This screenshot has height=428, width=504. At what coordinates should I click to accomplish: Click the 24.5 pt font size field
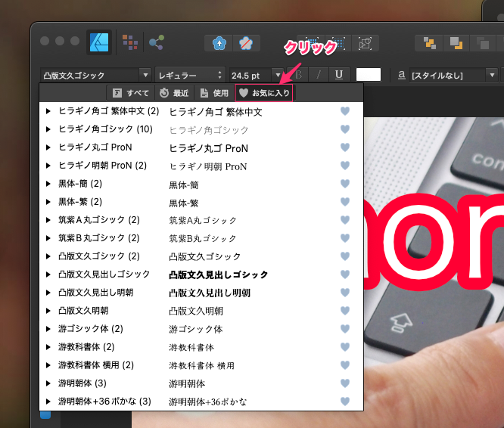pos(250,75)
